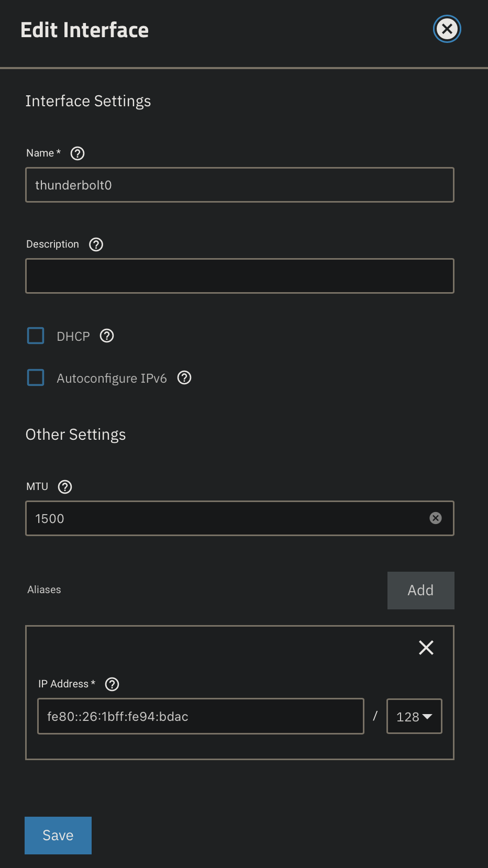The image size is (488, 868).
Task: Edit the MTU input field
Action: [x=240, y=518]
